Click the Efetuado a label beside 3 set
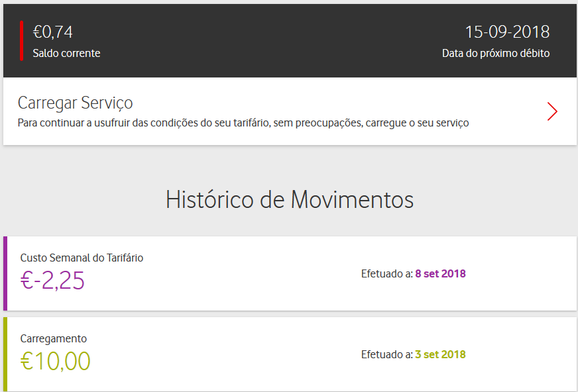The height and width of the screenshot is (392, 578). point(386,354)
